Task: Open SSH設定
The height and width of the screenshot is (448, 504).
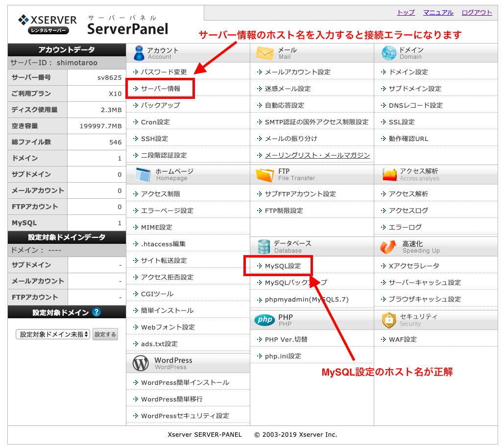Action: pyautogui.click(x=155, y=139)
